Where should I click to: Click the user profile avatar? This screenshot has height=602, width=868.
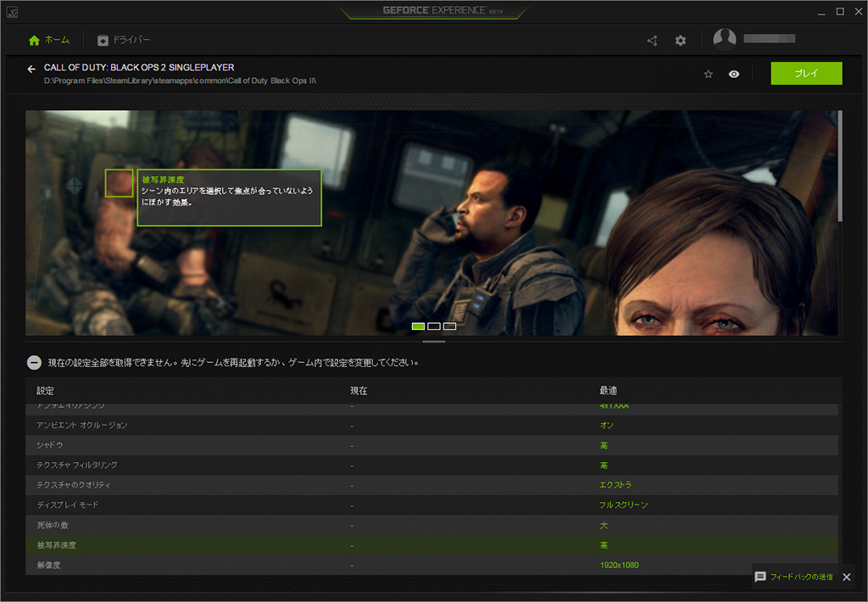(725, 39)
